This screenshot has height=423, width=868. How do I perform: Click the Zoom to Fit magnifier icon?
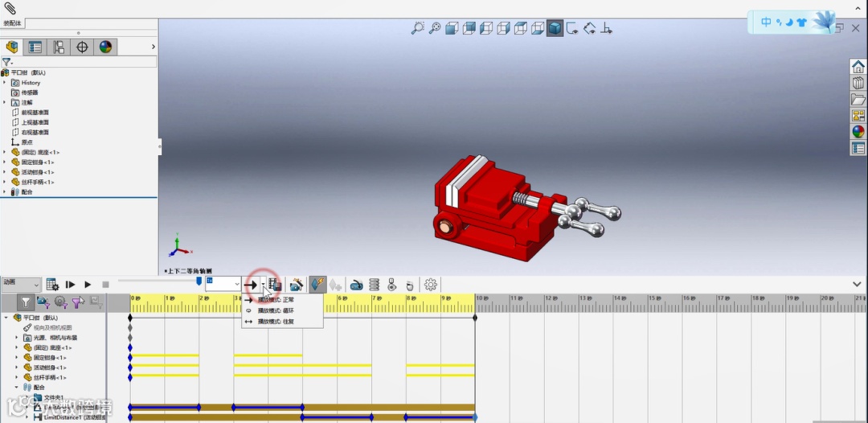click(x=435, y=27)
